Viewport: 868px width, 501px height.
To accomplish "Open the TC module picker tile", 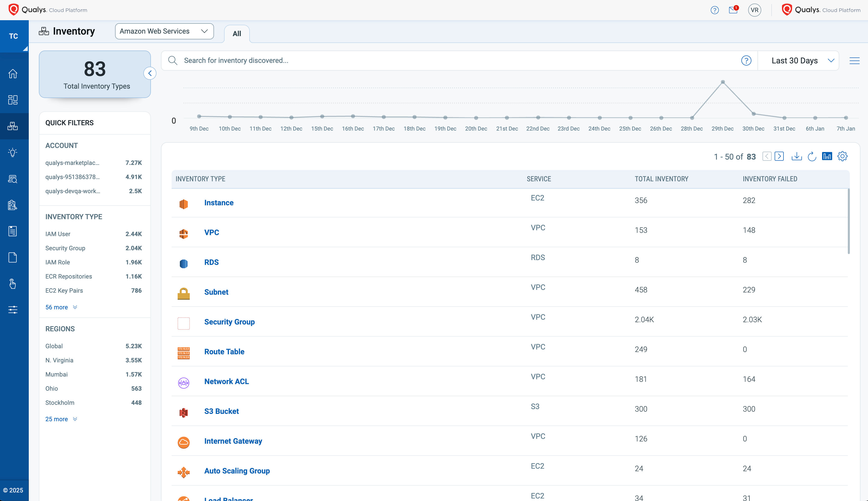I will (x=14, y=36).
